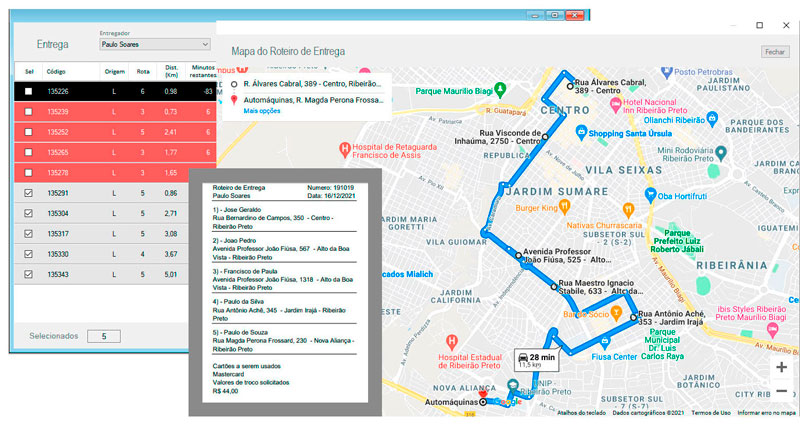Zoom in the map with plus icon
The image size is (800, 429).
(x=781, y=367)
